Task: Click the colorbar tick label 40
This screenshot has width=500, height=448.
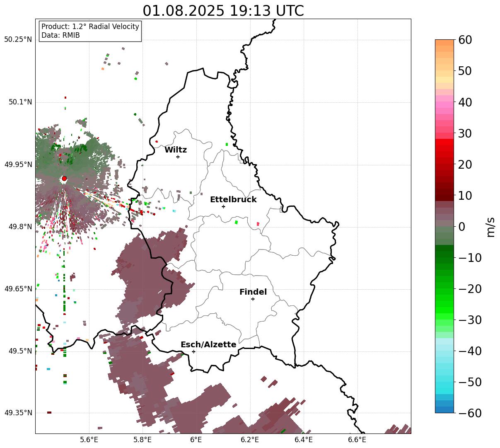Action: point(466,102)
